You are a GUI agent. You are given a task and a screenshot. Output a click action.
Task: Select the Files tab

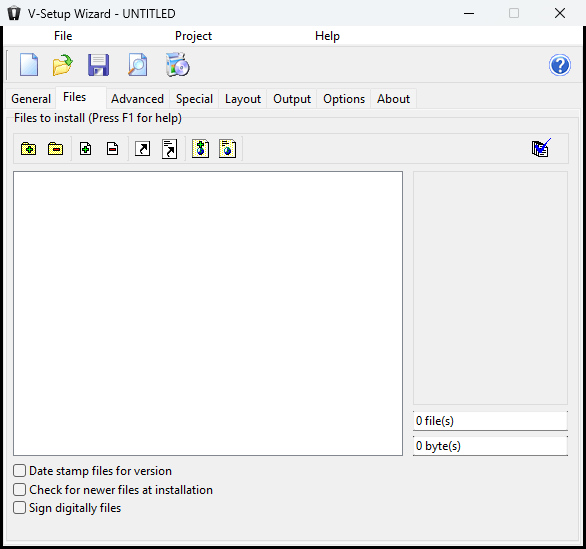click(x=81, y=97)
